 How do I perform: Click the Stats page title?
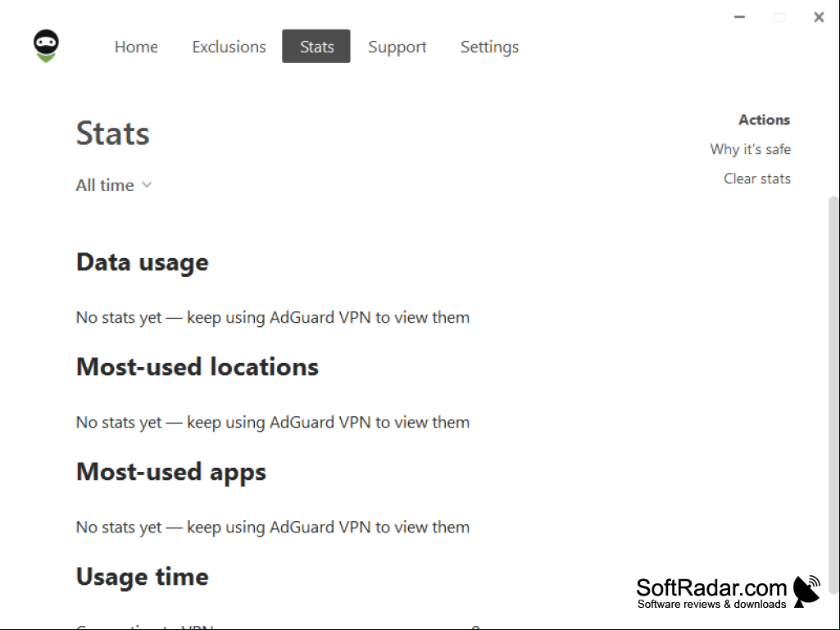112,134
